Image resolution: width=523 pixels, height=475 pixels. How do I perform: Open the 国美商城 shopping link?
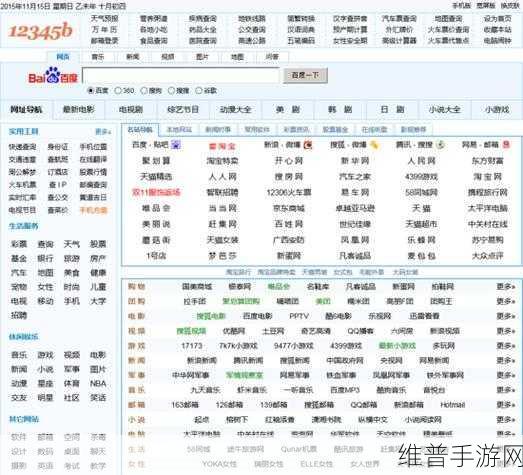point(197,287)
